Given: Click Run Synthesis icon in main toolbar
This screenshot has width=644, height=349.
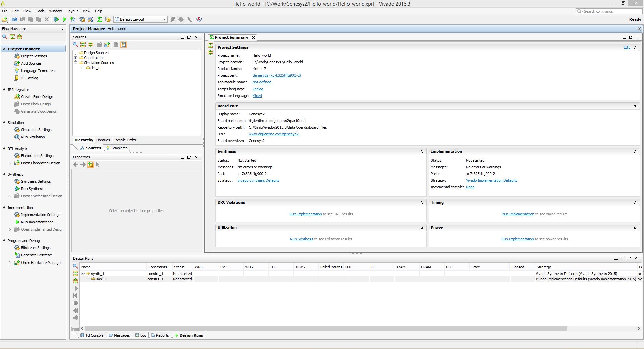Looking at the screenshot, I should pyautogui.click(x=56, y=19).
